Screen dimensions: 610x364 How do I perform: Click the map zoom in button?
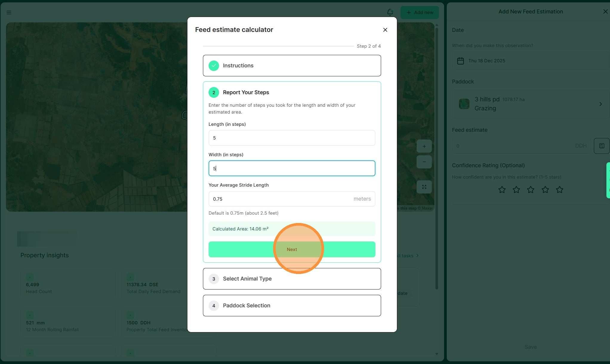(424, 146)
